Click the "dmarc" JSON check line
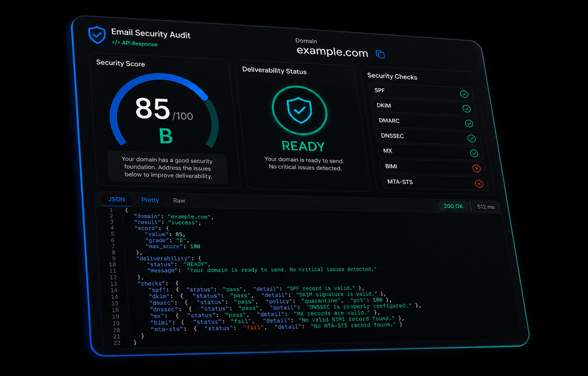This screenshot has height=376, width=588. [x=270, y=301]
